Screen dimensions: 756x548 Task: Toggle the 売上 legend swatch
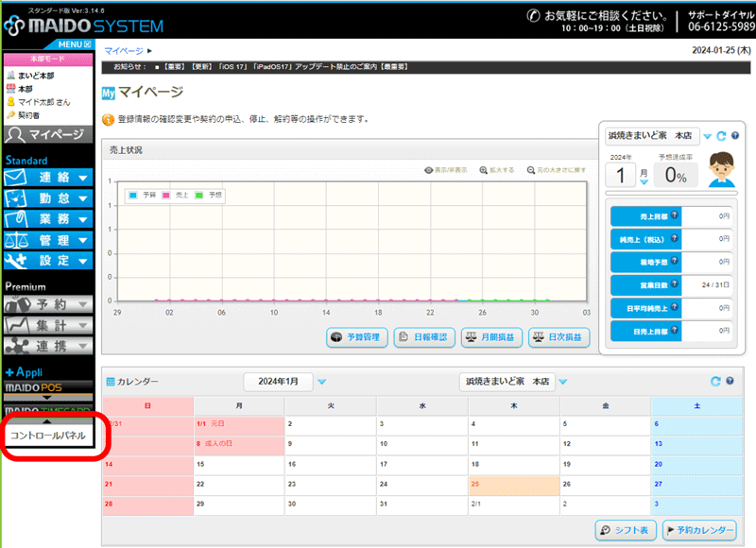click(x=166, y=196)
